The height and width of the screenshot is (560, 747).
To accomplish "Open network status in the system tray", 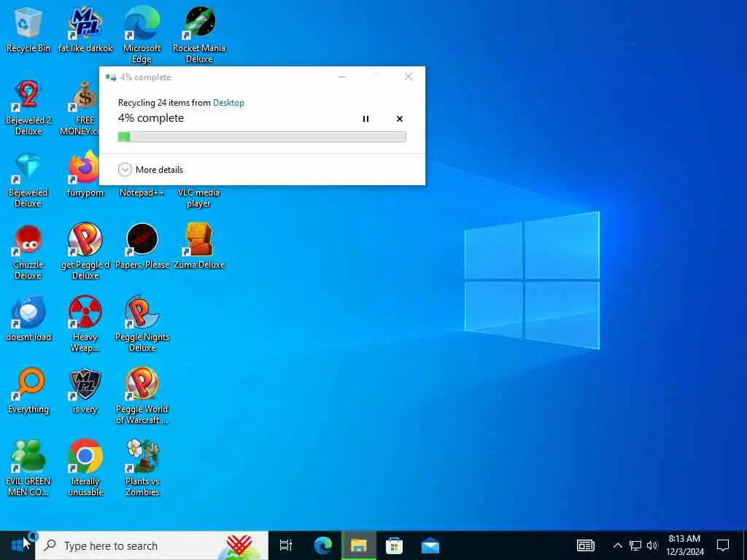I will 635,545.
